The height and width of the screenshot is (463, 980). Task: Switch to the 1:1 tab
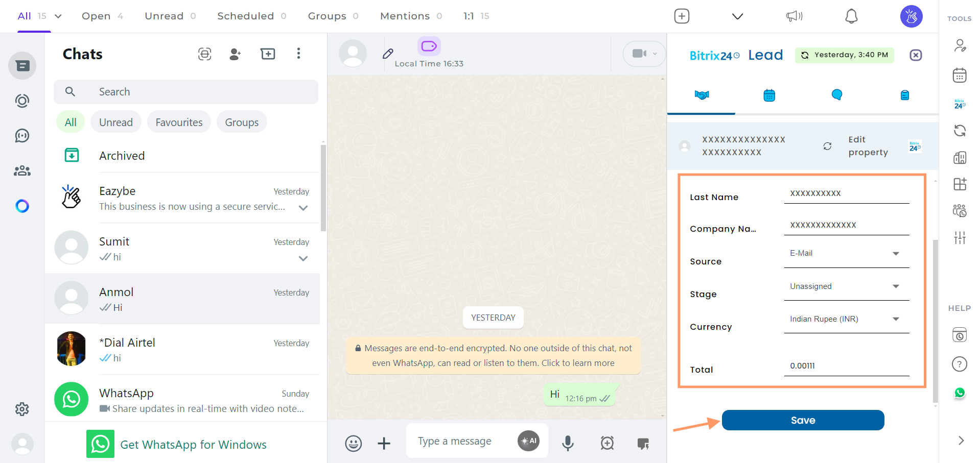coord(476,16)
